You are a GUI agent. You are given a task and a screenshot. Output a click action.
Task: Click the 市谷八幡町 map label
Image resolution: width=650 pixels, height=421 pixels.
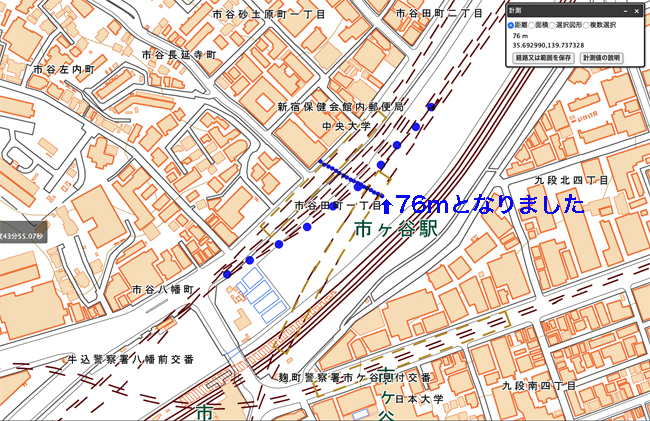[163, 289]
